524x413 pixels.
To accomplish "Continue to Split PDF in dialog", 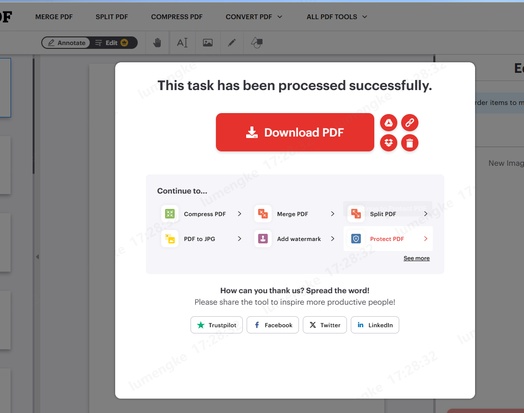I will coord(388,214).
